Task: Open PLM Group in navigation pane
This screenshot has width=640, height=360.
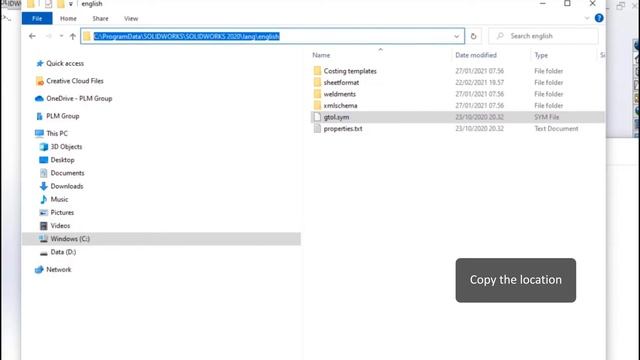Action: click(63, 116)
